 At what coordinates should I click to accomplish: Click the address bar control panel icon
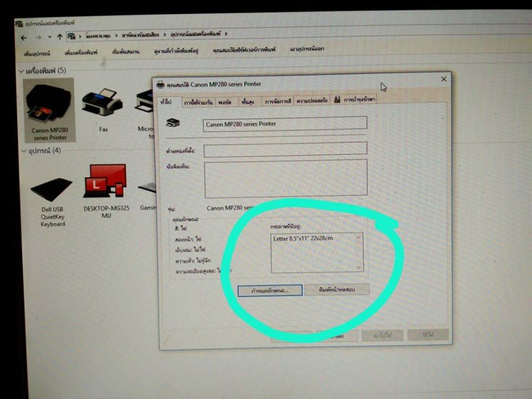[x=71, y=36]
